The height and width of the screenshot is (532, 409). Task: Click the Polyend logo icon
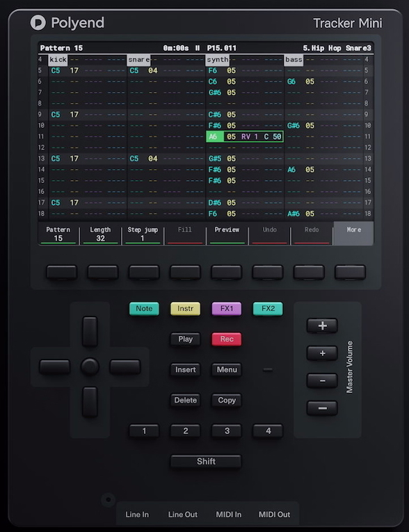(x=38, y=22)
